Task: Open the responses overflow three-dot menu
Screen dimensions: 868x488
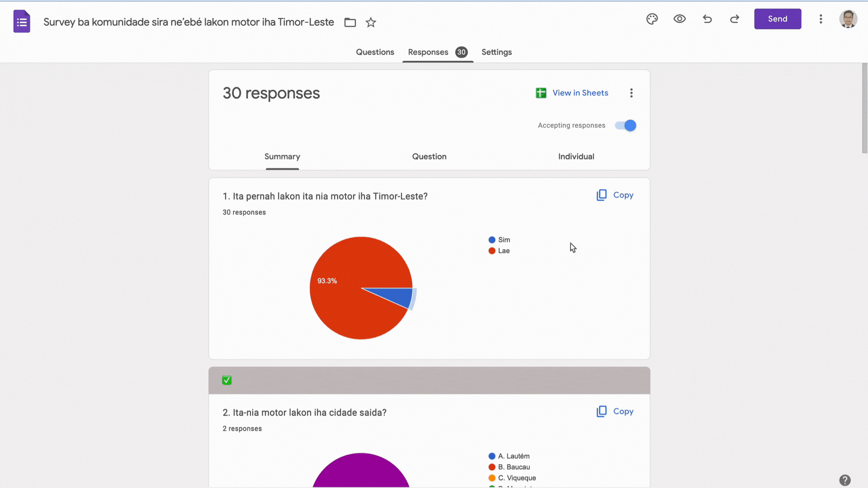Action: click(x=632, y=93)
